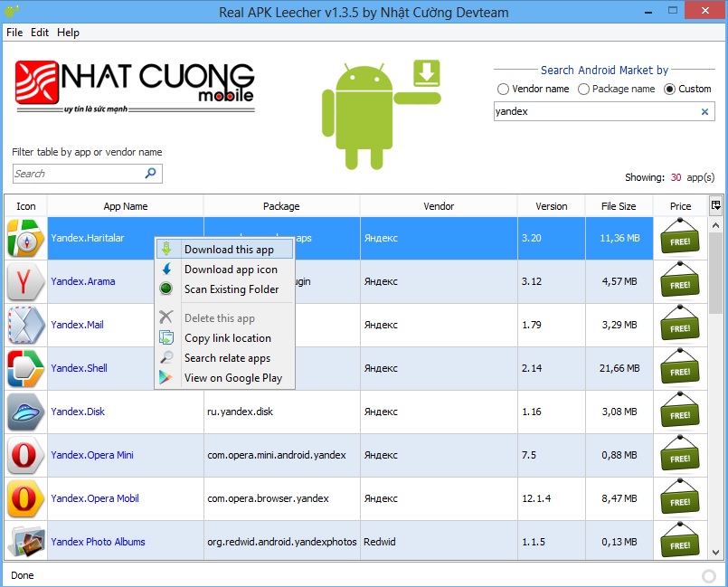
Task: Click the Yandex.Disk UFO icon
Action: (26, 412)
